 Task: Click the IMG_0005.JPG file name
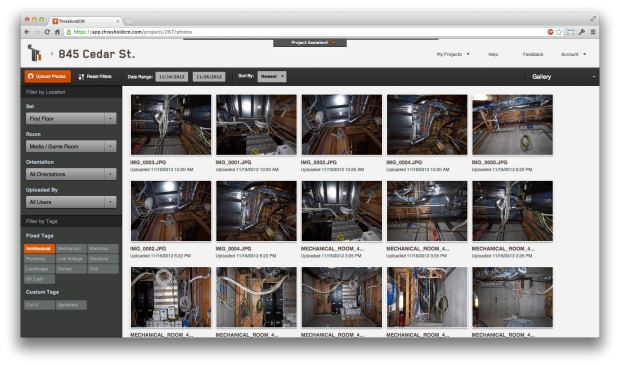(490, 162)
